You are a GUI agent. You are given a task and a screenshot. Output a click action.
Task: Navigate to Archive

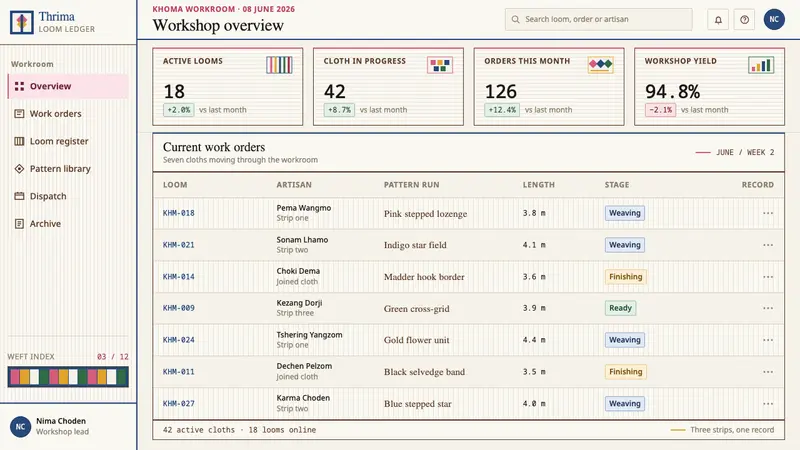click(x=68, y=223)
